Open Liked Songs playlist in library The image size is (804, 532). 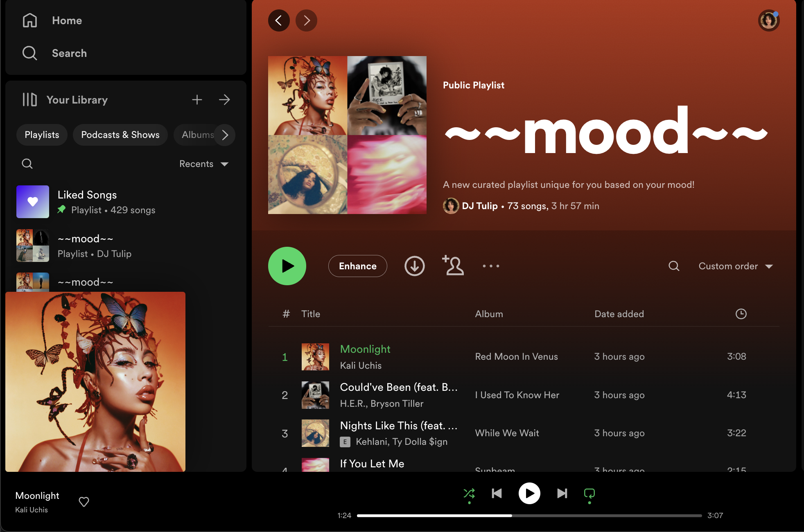[x=126, y=202]
